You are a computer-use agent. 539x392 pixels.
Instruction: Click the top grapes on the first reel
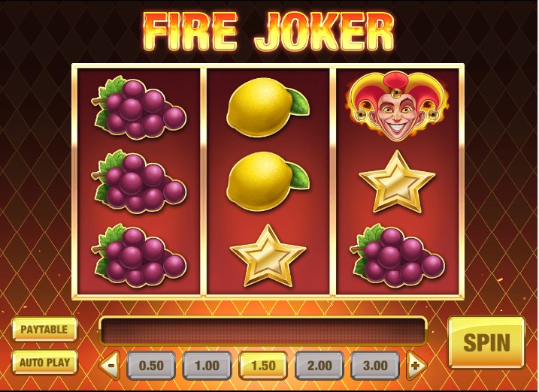coord(139,107)
